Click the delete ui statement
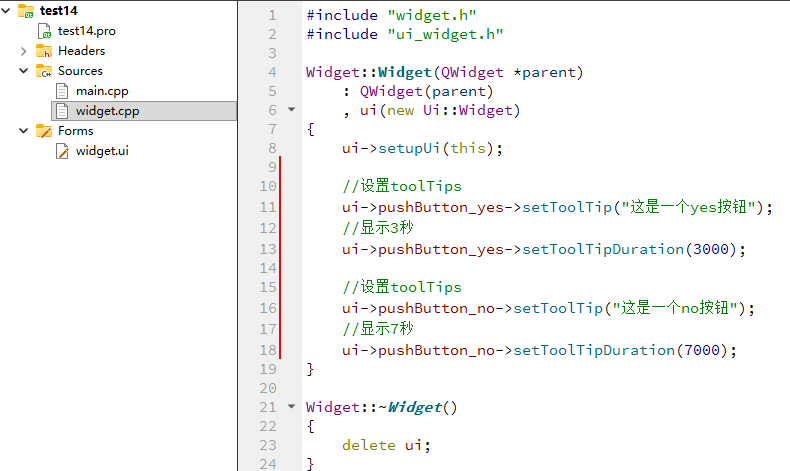The height and width of the screenshot is (471, 790). pyautogui.click(x=386, y=445)
